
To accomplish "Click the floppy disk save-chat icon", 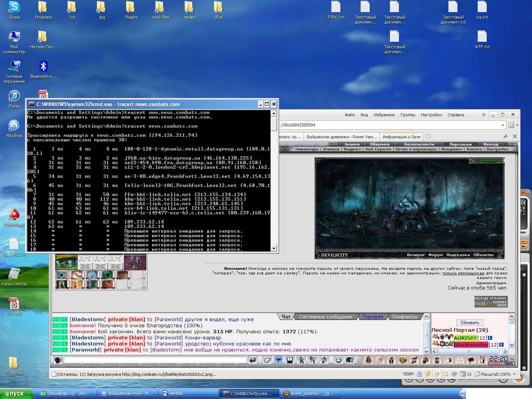I will coord(289,360).
